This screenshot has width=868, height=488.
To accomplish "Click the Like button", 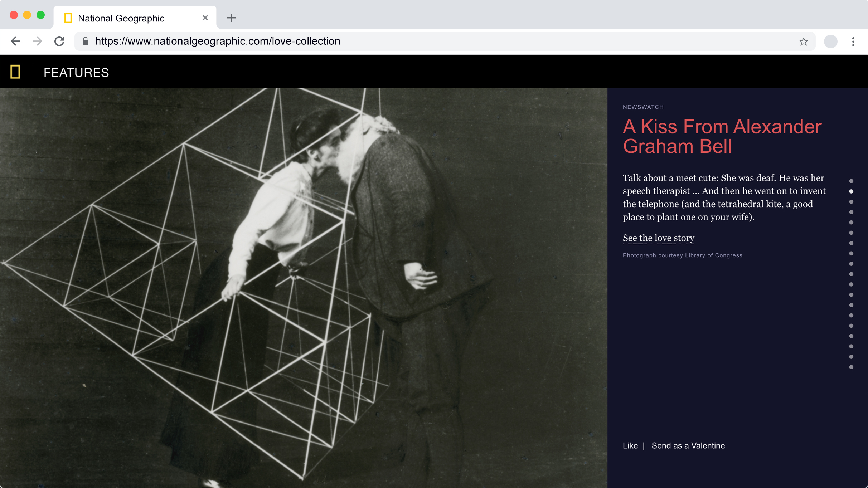I will 630,445.
